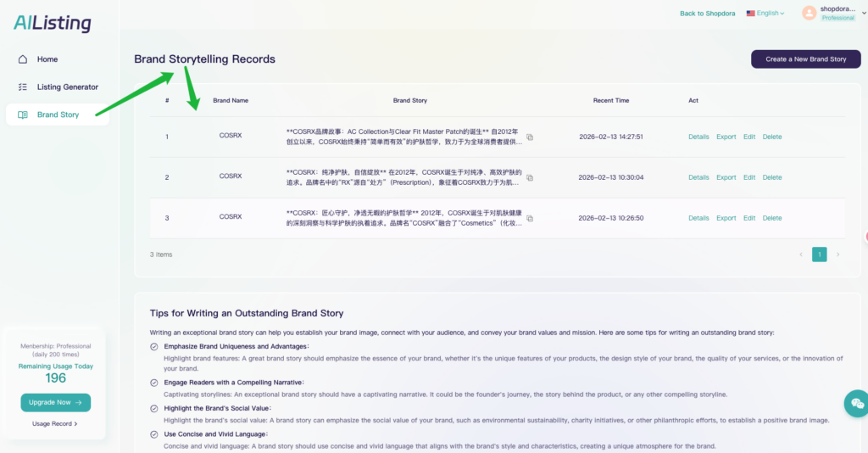Image resolution: width=868 pixels, height=453 pixels.
Task: Go to next page arrow in pagination
Action: coord(838,254)
